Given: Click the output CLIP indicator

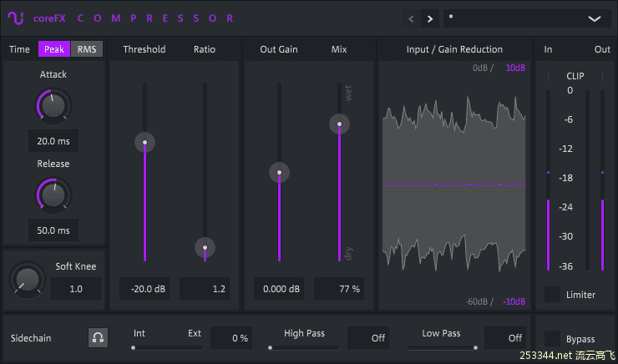Looking at the screenshot, I should tap(602, 77).
